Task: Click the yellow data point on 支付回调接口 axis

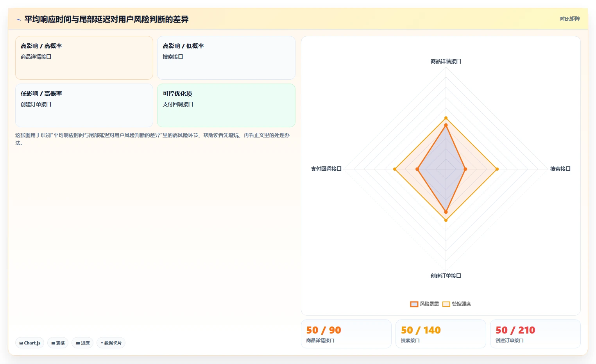Action: [x=395, y=169]
